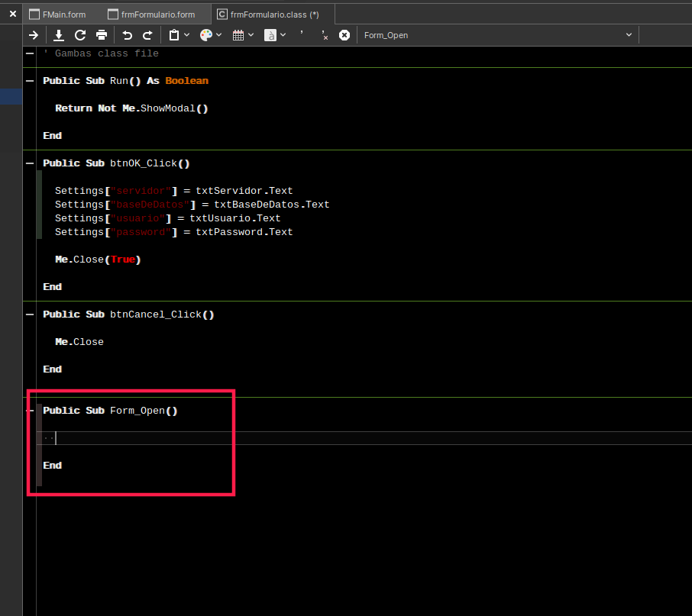The height and width of the screenshot is (616, 692).
Task: Click the circled X icon in toolbar
Action: 344,35
